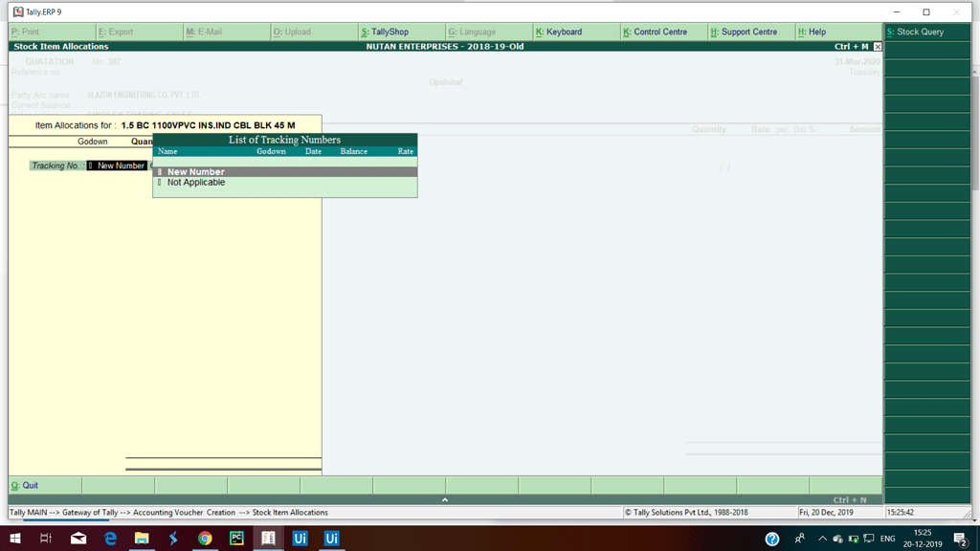The image size is (980, 551).
Task: Open Google Chrome from the taskbar
Action: pyautogui.click(x=205, y=538)
